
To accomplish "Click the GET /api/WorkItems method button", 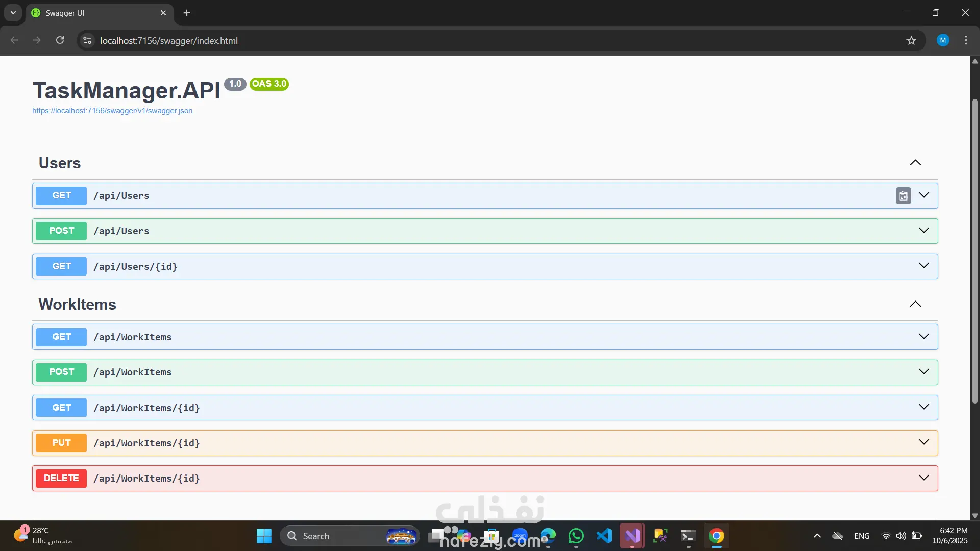I will (x=61, y=337).
